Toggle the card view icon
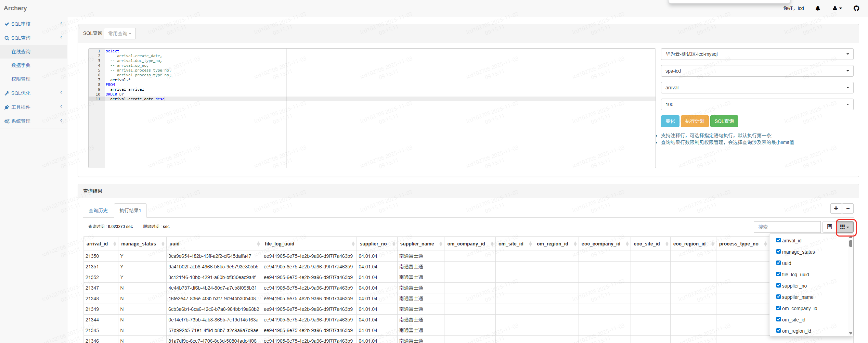The height and width of the screenshot is (343, 868). [x=829, y=227]
